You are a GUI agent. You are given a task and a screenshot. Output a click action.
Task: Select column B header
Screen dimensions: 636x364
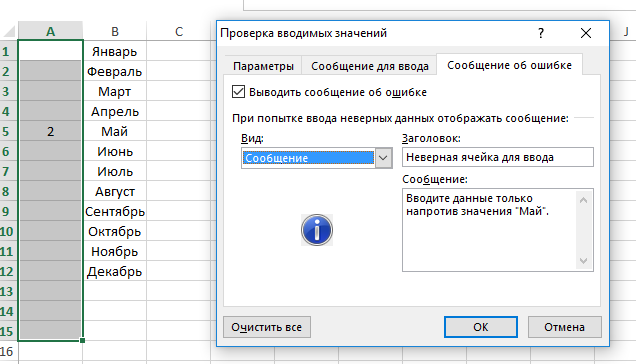115,31
